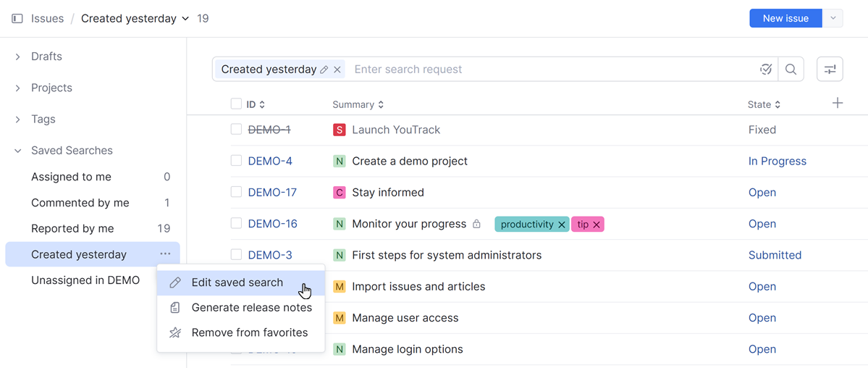Viewport: 868px width, 368px height.
Task: Select the DEMO-17 issue checkbox
Action: coord(236,192)
